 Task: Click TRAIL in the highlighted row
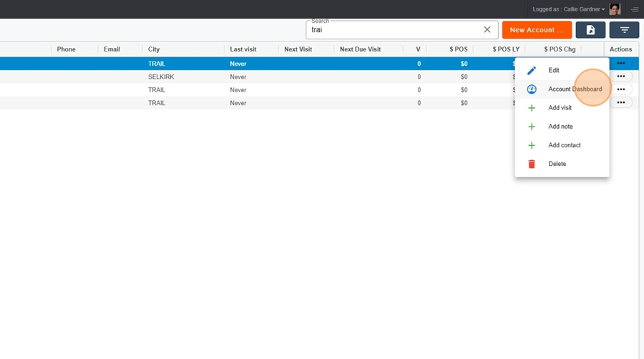pos(157,64)
